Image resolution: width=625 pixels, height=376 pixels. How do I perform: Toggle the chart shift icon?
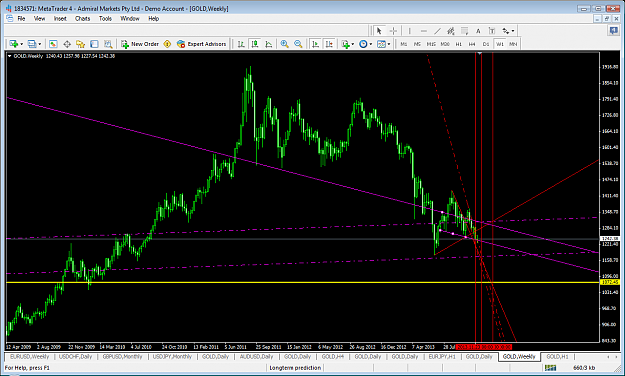(329, 44)
